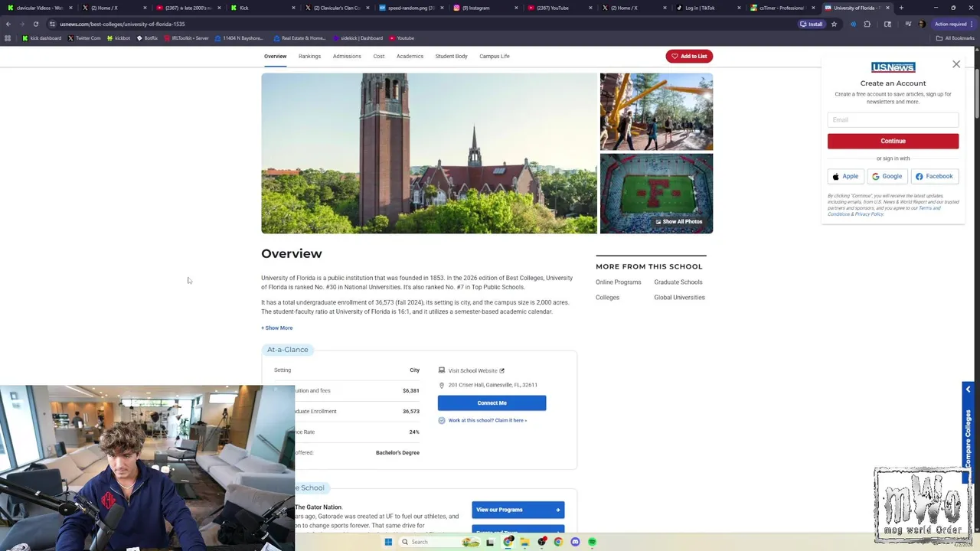Open Real Estate & Home bookmark
This screenshot has height=551, width=980.
[x=299, y=37]
